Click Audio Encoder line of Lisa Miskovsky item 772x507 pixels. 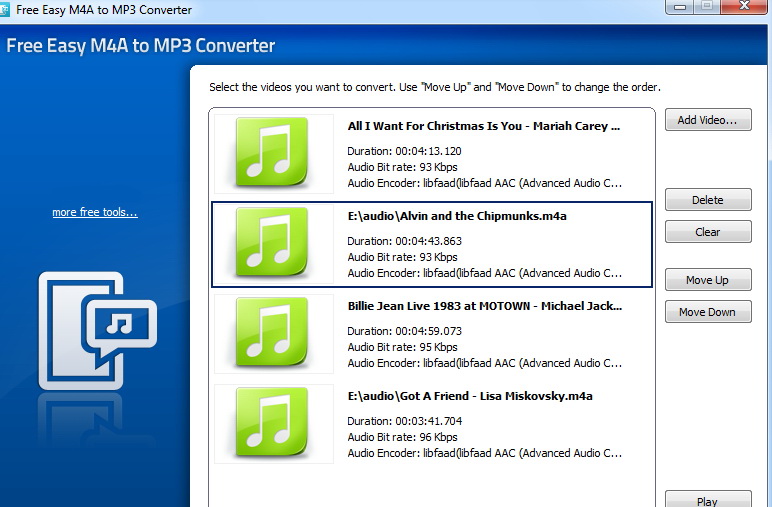click(484, 453)
